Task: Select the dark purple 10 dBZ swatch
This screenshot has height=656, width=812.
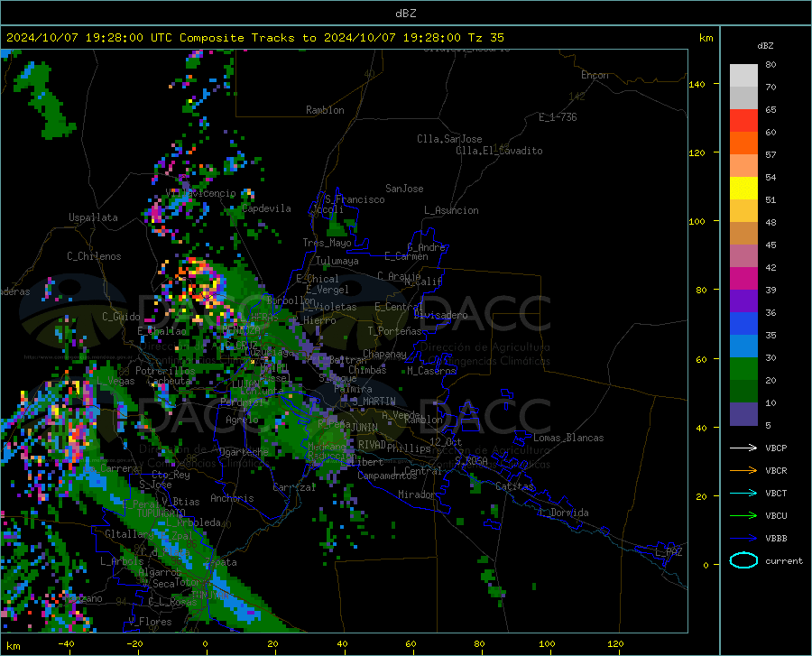Action: pos(743,413)
